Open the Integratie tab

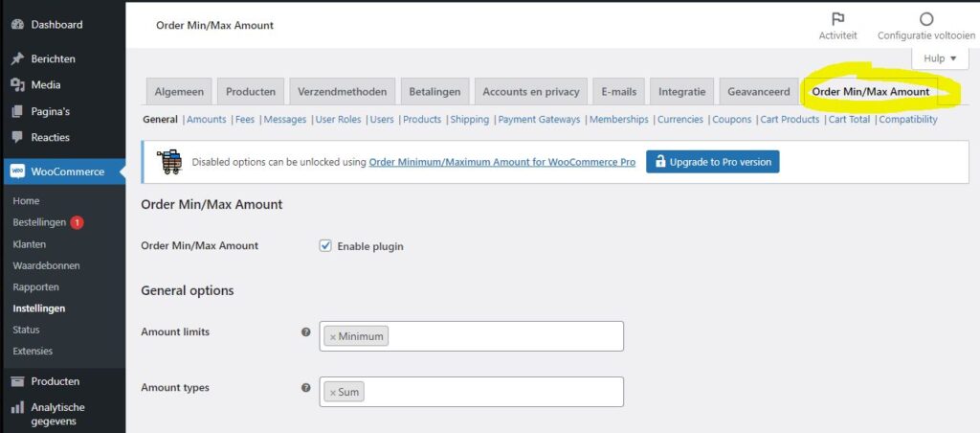click(681, 91)
